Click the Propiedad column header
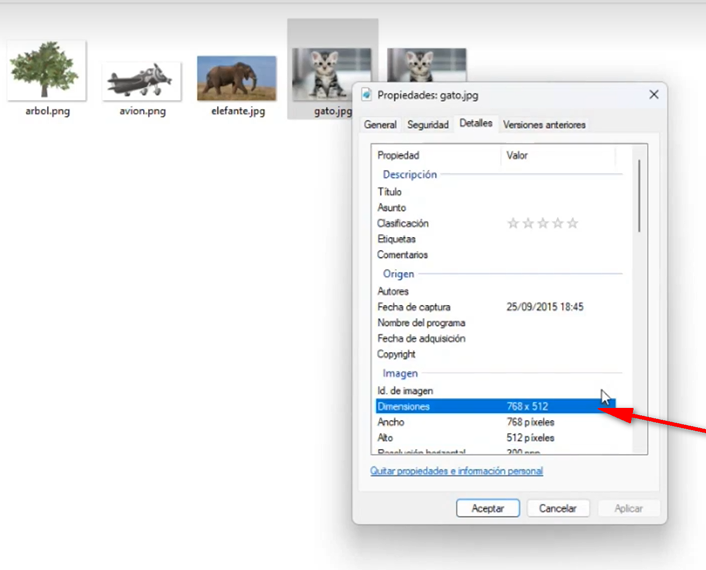This screenshot has height=570, width=706. tap(436, 155)
